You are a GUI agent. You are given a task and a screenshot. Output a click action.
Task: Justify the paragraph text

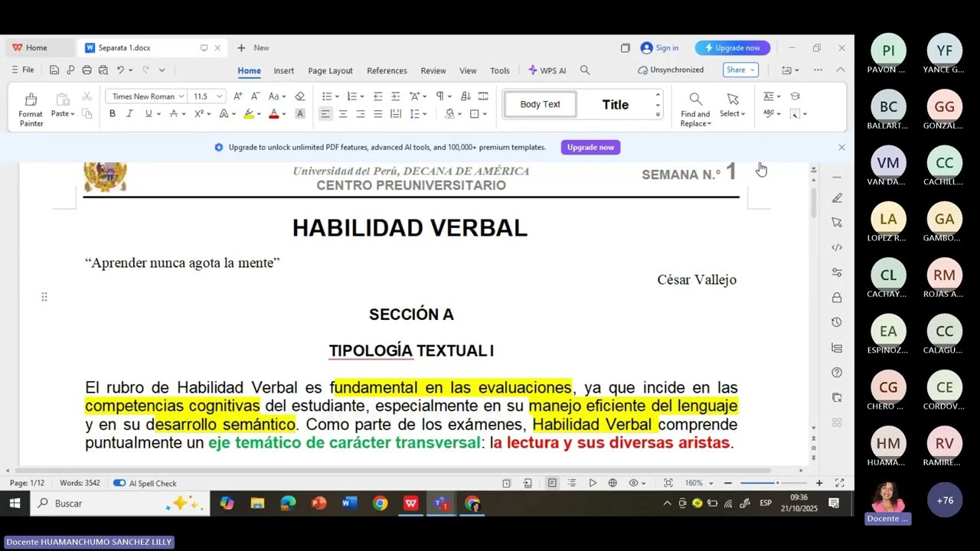pos(377,114)
